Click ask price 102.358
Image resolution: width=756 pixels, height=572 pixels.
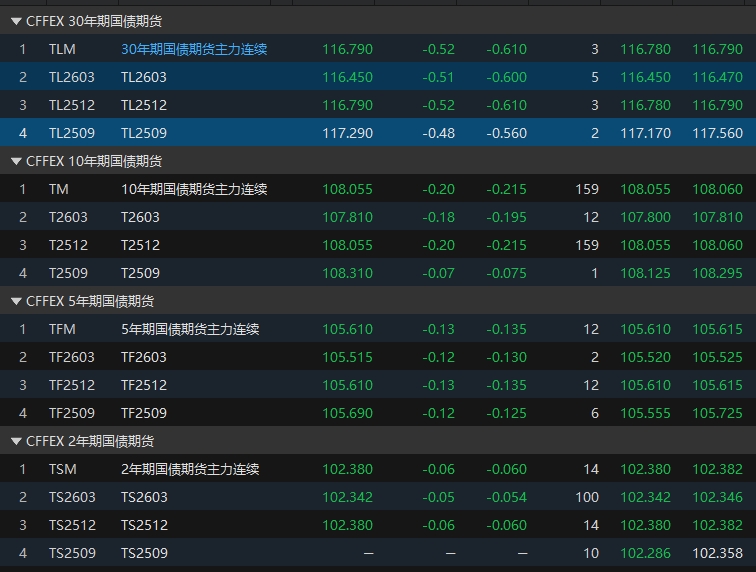tap(717, 553)
